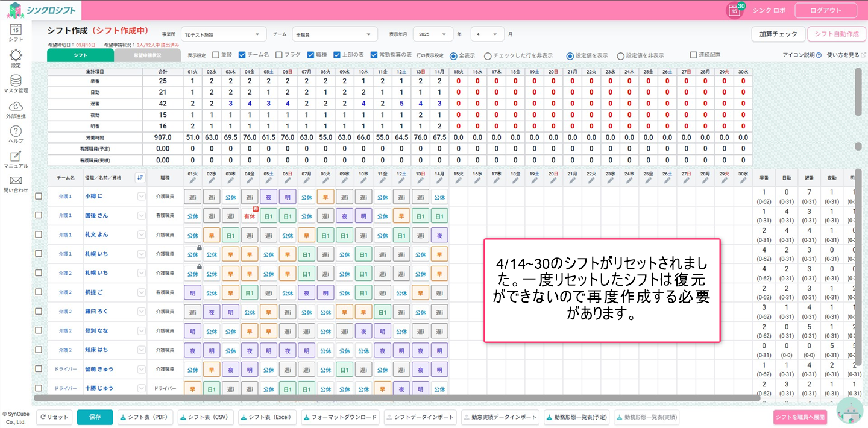Click the calendar icon with 30 badge
The image size is (868, 428).
(x=735, y=10)
